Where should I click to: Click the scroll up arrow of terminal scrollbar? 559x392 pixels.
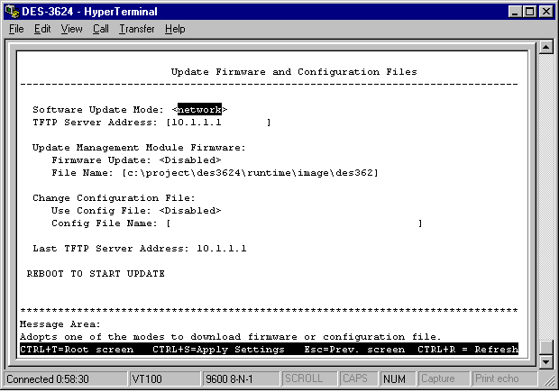click(545, 46)
